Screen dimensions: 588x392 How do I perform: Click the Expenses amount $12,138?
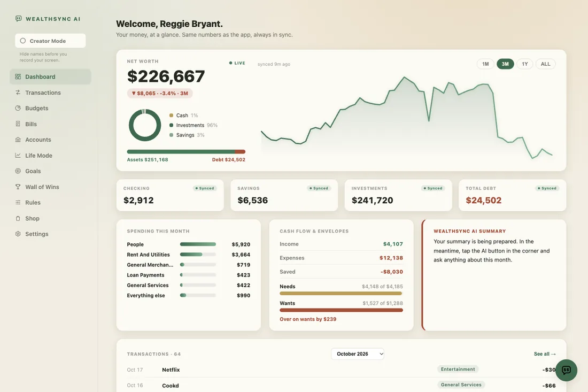click(x=391, y=258)
